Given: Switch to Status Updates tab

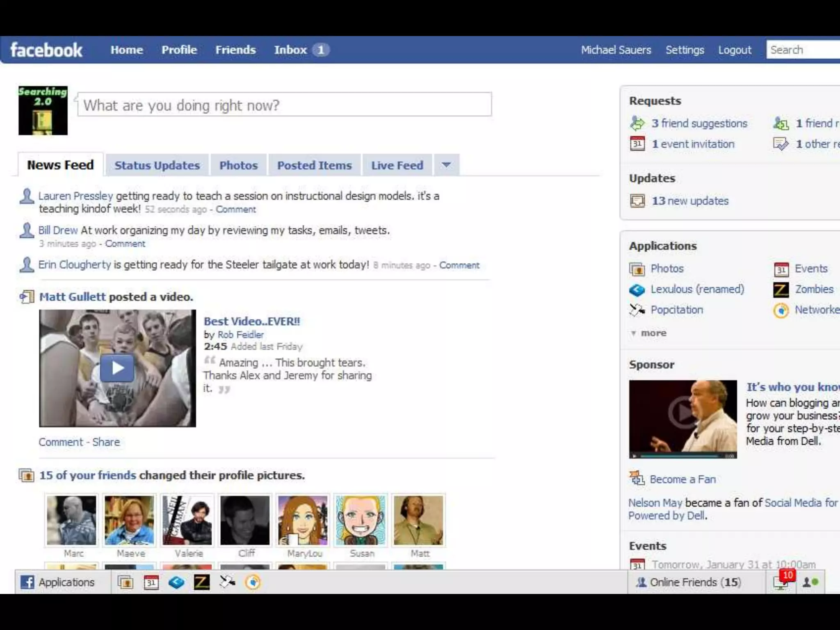Looking at the screenshot, I should point(157,165).
